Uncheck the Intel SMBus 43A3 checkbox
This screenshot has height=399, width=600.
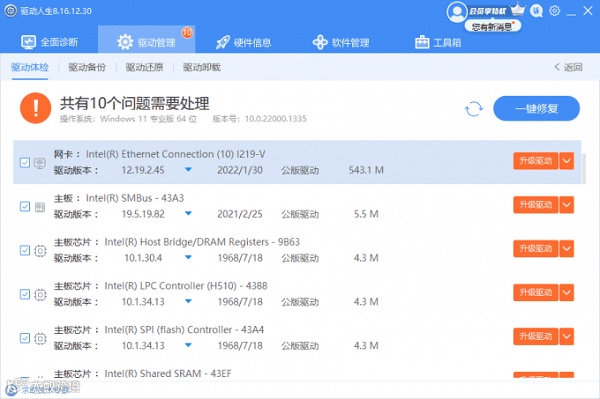tap(25, 207)
